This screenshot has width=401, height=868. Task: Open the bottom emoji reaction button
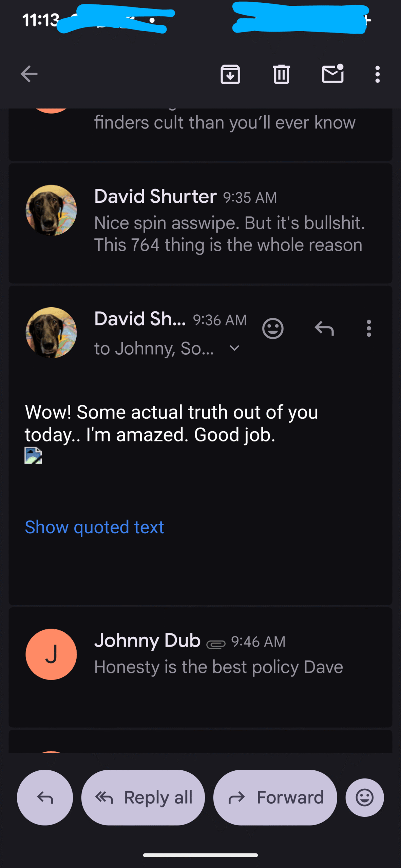[x=365, y=797]
